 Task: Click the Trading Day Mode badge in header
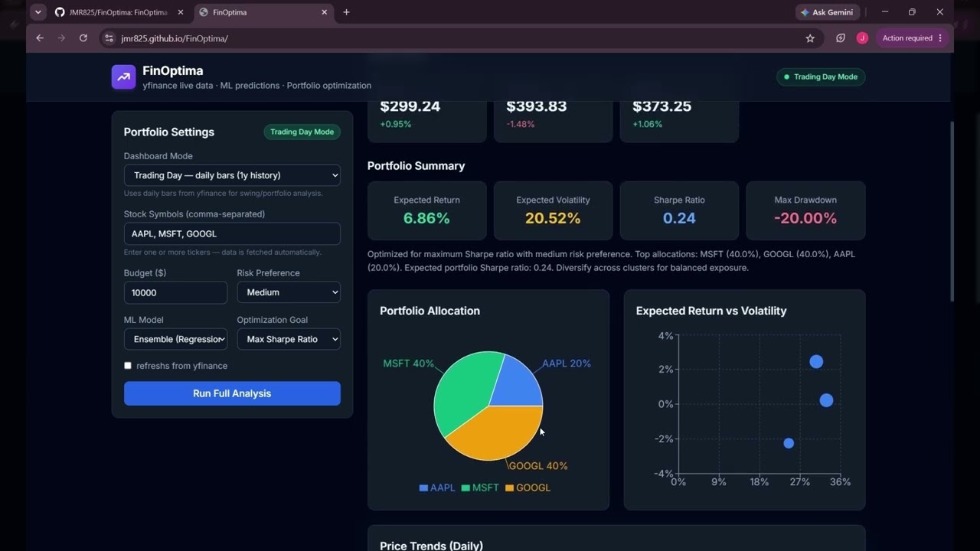[821, 77]
